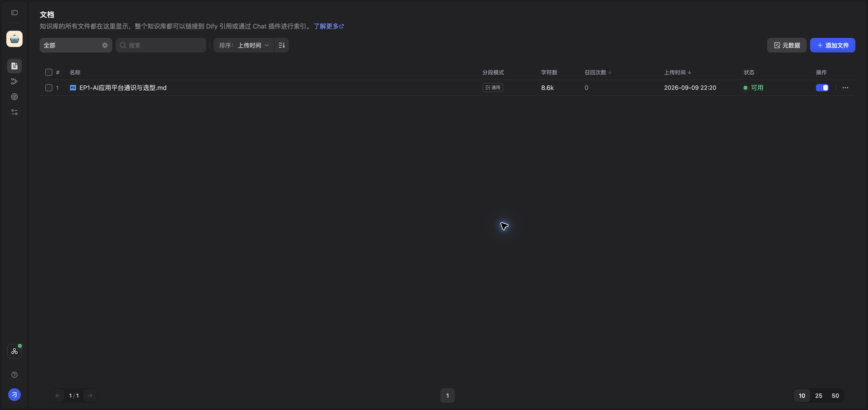The height and width of the screenshot is (410, 868).
Task: Select all documents header checkbox
Action: [49, 72]
